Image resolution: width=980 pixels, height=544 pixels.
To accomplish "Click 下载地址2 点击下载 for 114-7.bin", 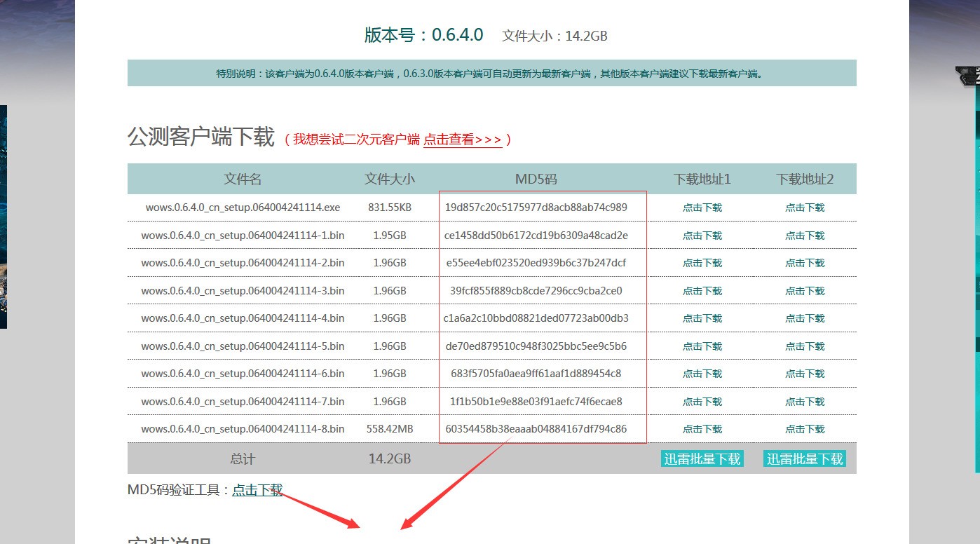I will (x=805, y=402).
